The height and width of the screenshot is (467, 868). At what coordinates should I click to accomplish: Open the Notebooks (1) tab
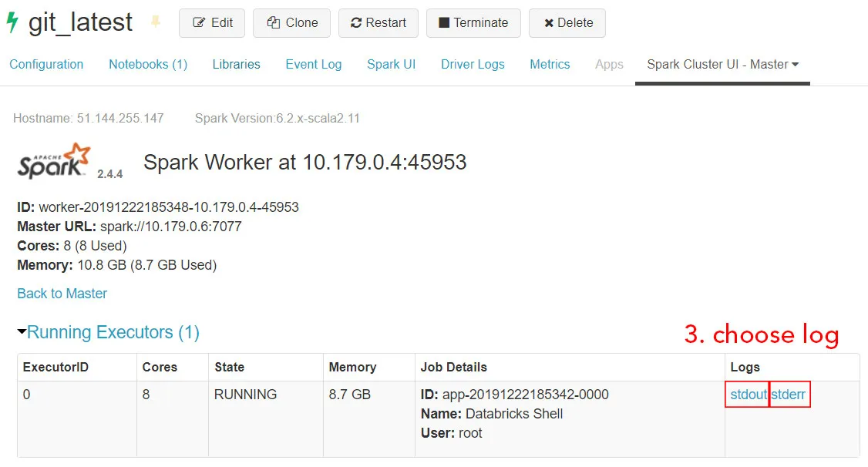(147, 65)
